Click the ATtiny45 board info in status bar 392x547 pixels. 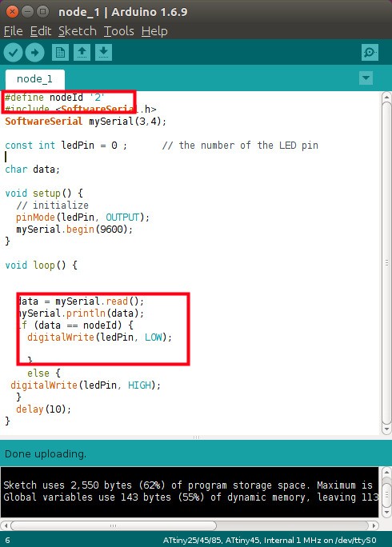(270, 540)
